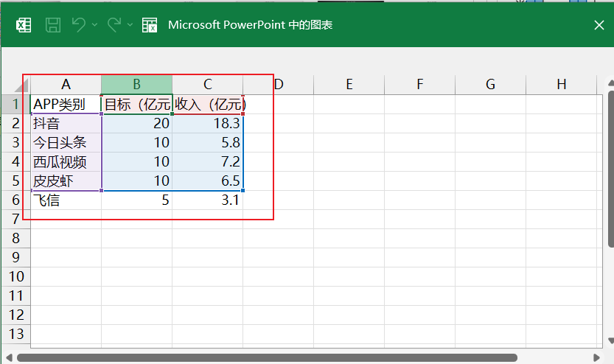Click the Redo arrow icon
This screenshot has width=614, height=364.
pyautogui.click(x=114, y=25)
